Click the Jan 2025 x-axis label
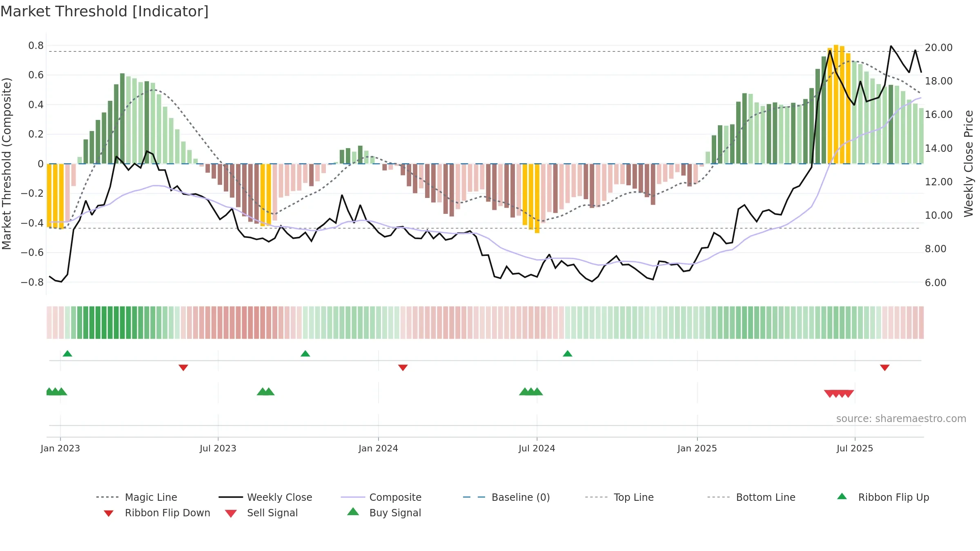This screenshot has height=551, width=980. point(697,448)
